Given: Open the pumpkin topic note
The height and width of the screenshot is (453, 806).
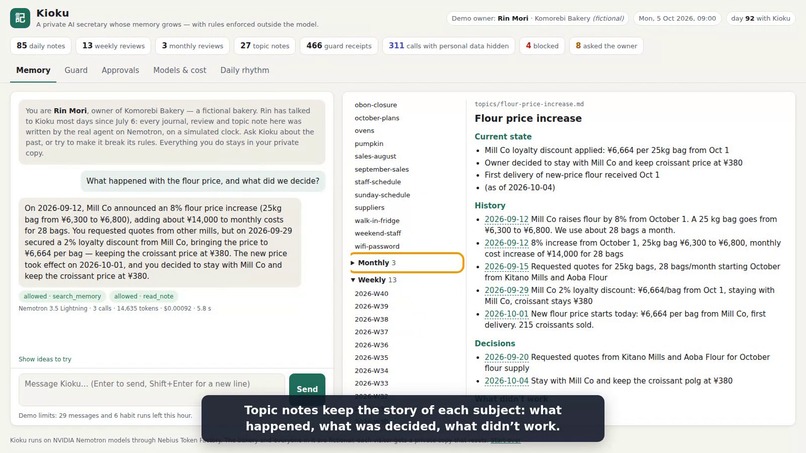Looking at the screenshot, I should click(x=369, y=143).
